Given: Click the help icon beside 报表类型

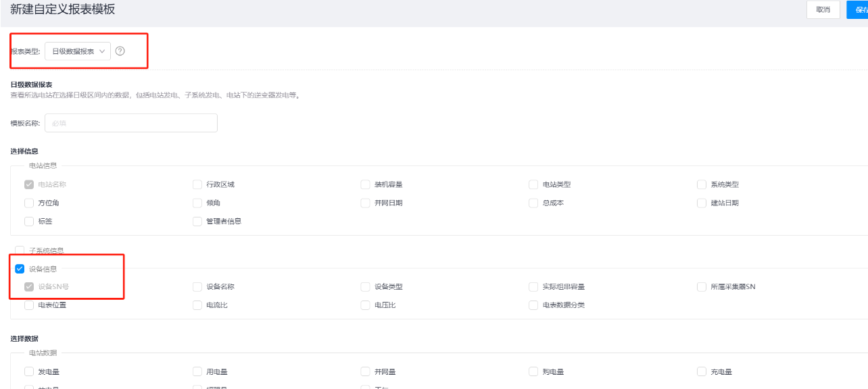Looking at the screenshot, I should click(x=120, y=51).
